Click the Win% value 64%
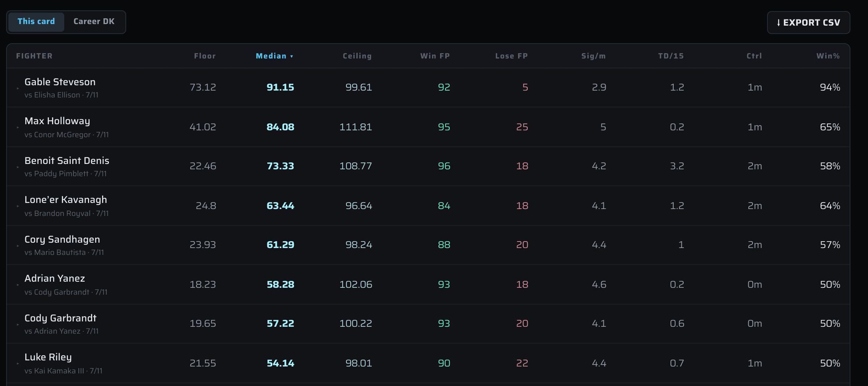 pos(830,206)
